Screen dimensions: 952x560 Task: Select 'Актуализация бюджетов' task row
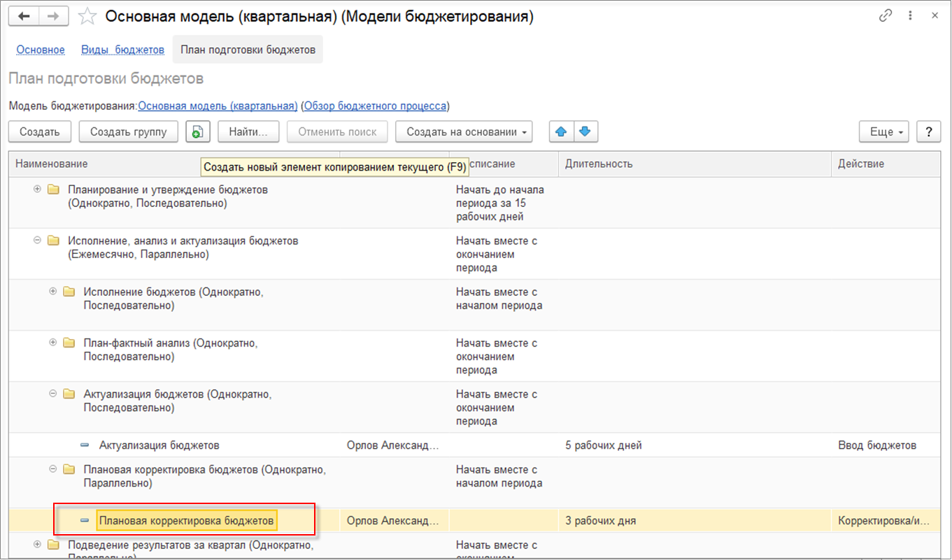(159, 445)
